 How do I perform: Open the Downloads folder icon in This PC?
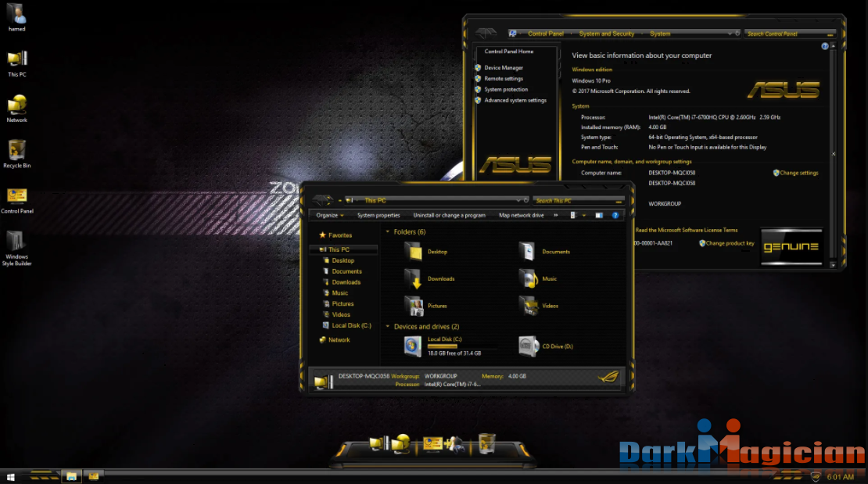click(x=414, y=279)
